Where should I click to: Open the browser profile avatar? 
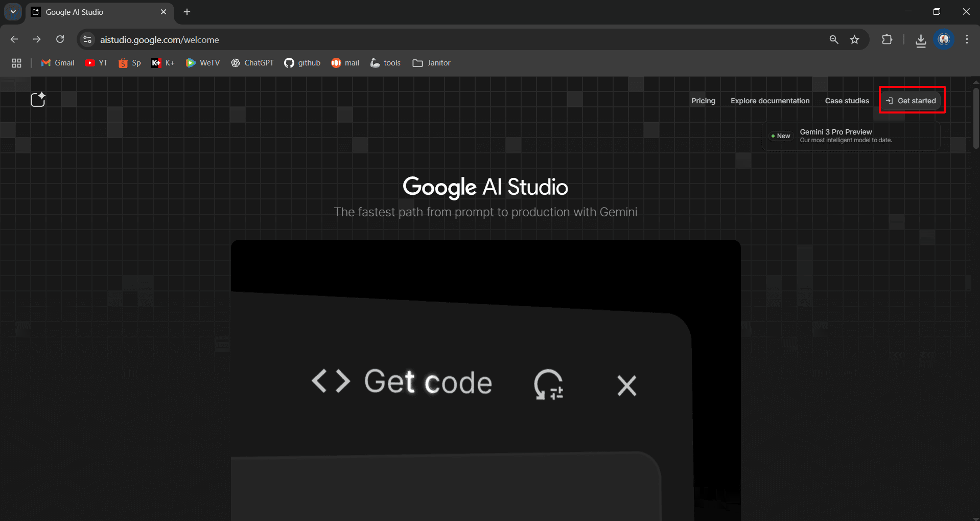pyautogui.click(x=944, y=39)
